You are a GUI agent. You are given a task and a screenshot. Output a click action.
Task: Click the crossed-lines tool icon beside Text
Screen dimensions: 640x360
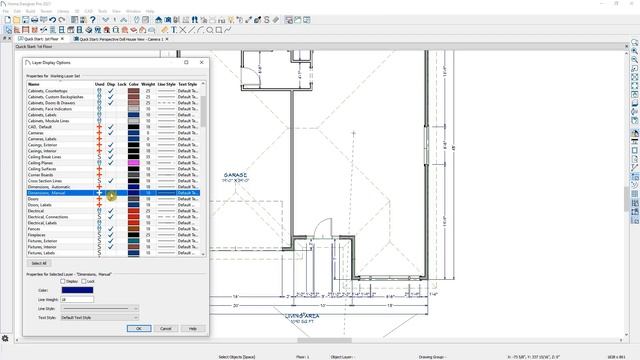pos(182,30)
